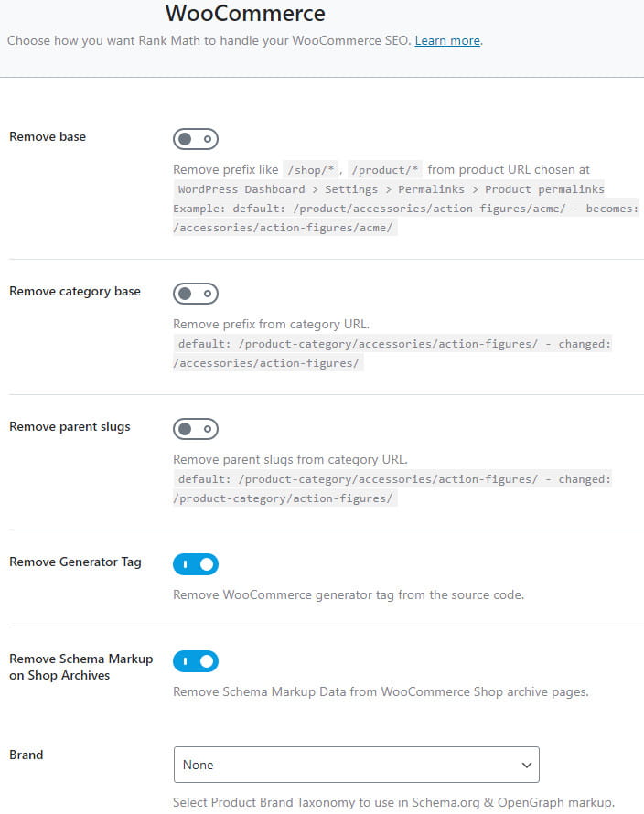Click the "Remove parent slugs" label
Image resolution: width=644 pixels, height=814 pixels.
point(70,427)
